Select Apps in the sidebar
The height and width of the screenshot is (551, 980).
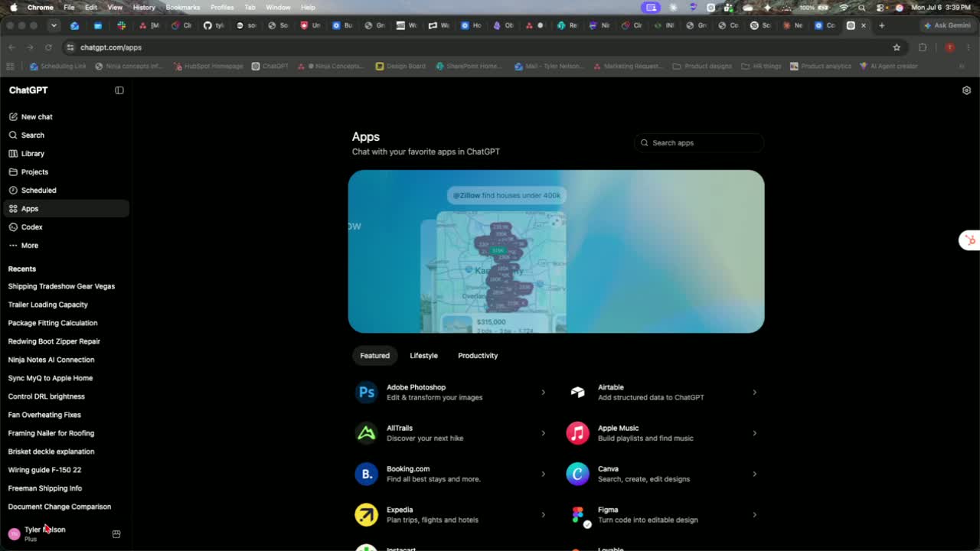coord(66,209)
